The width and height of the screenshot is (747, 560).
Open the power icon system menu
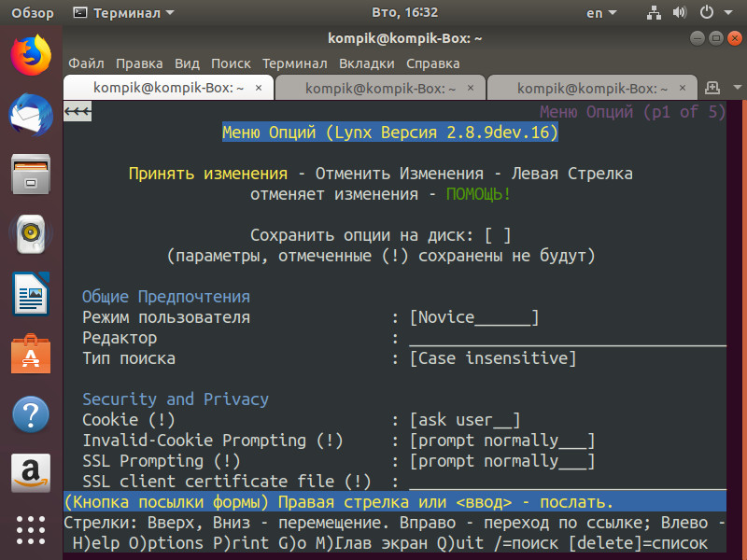pos(707,12)
